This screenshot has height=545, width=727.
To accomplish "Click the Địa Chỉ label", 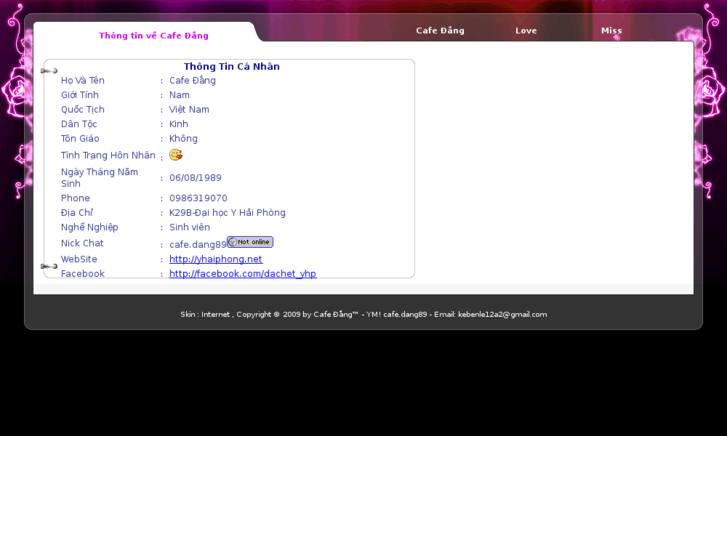I will click(x=77, y=212).
